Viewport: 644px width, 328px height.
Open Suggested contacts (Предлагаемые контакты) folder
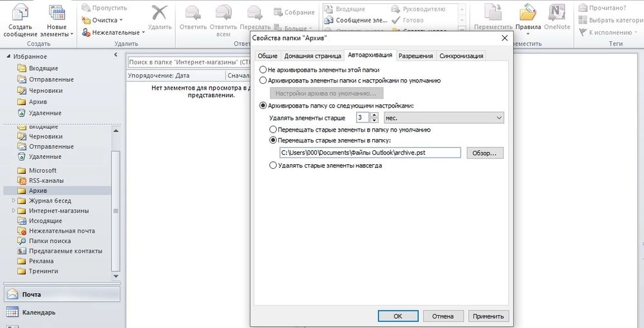pos(65,251)
